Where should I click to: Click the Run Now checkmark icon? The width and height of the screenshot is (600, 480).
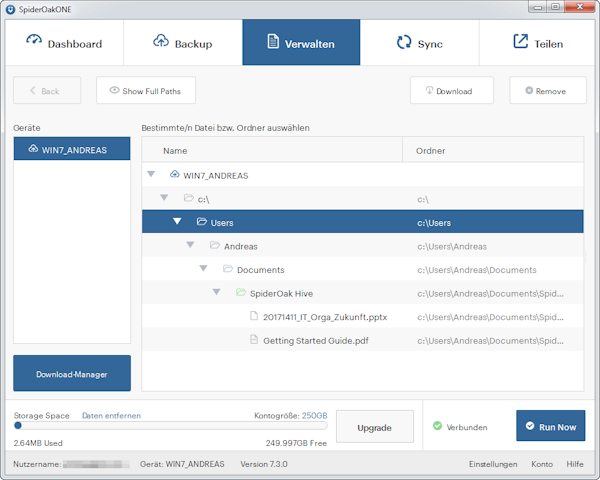(530, 426)
